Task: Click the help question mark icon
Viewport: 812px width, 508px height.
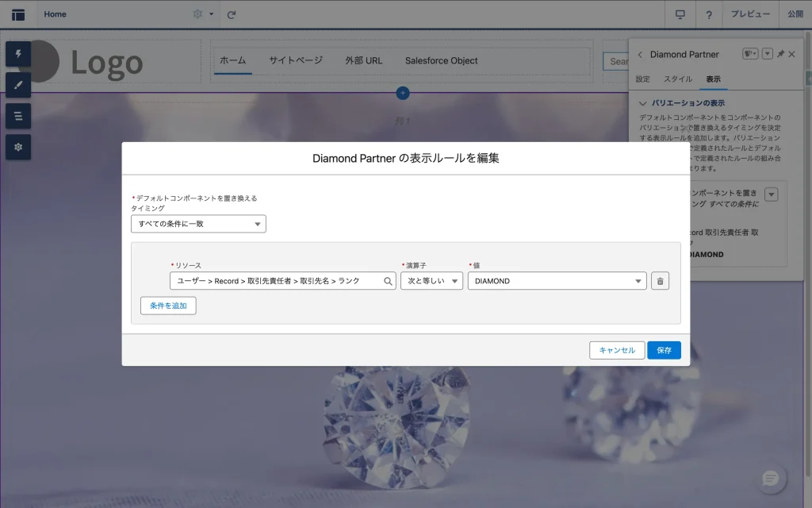Action: 709,14
